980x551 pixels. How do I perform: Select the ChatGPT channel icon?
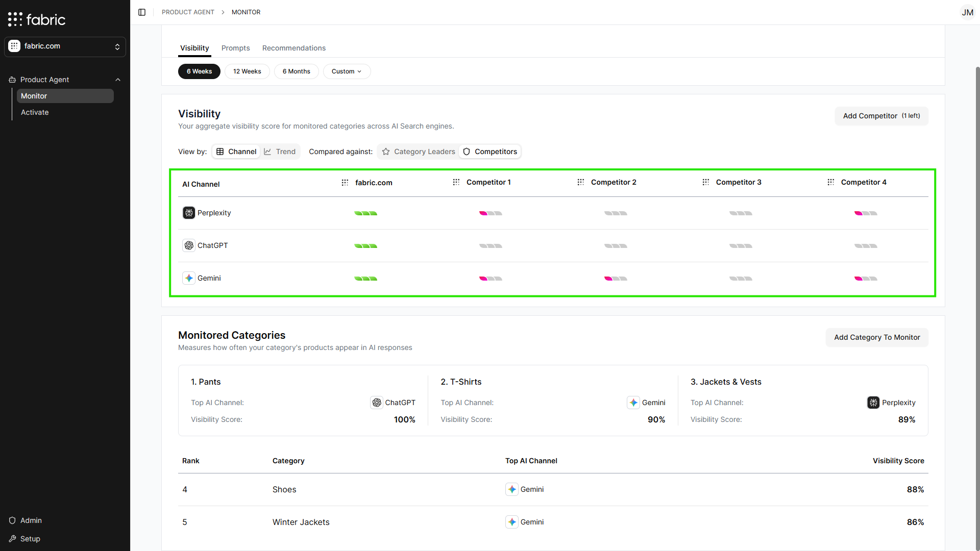coord(189,245)
